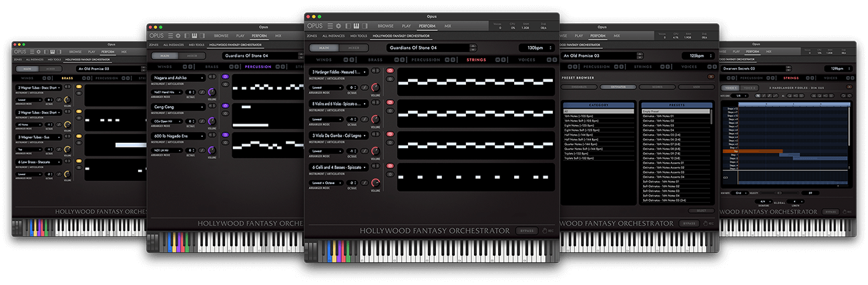The image size is (868, 285).
Task: Open ZONES in the front Opus window
Action: pyautogui.click(x=312, y=35)
